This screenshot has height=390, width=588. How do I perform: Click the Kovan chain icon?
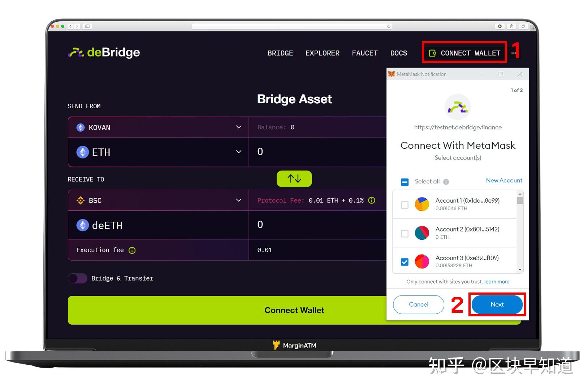(x=81, y=127)
